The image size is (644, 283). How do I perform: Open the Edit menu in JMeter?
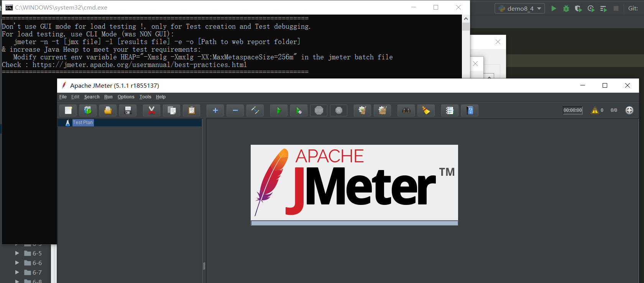click(x=75, y=97)
